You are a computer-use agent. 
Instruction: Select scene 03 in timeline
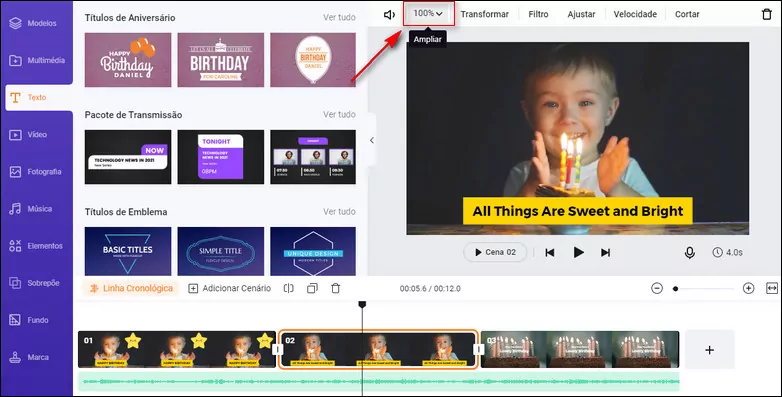(x=580, y=350)
